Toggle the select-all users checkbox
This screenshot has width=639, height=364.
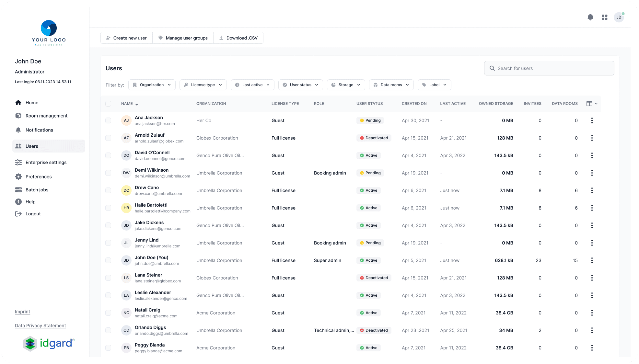click(x=108, y=104)
